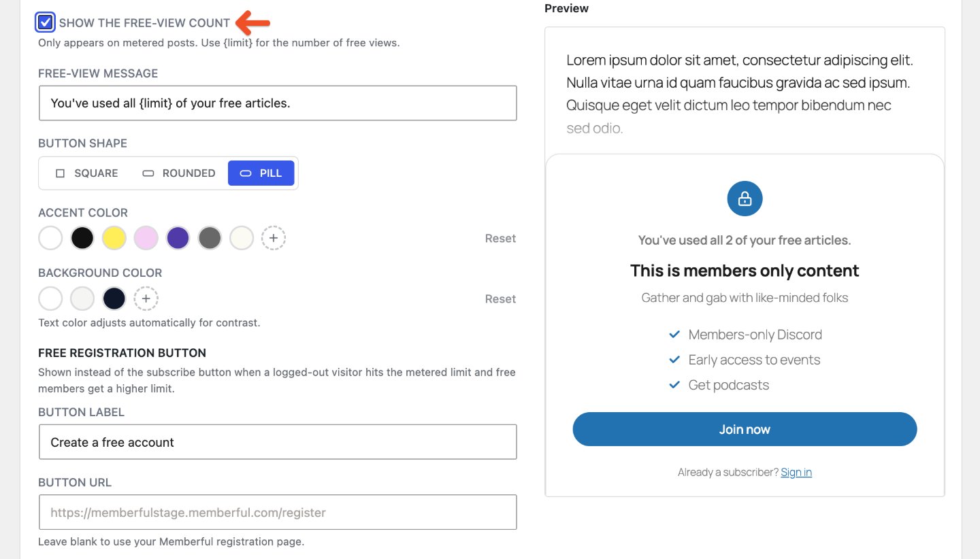Click the Join now preview button
Viewport: 980px width, 559px height.
pyautogui.click(x=745, y=429)
